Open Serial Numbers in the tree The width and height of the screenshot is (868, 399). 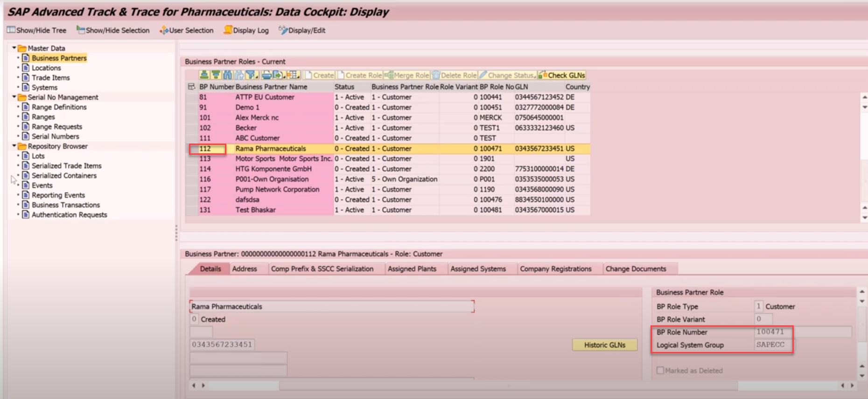pos(55,137)
